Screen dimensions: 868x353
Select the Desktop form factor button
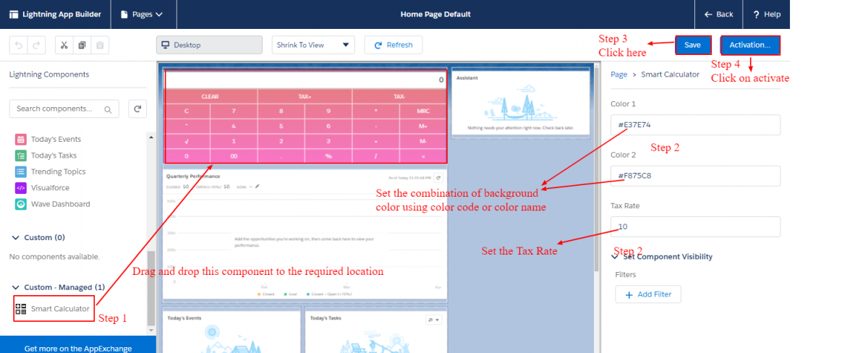209,45
